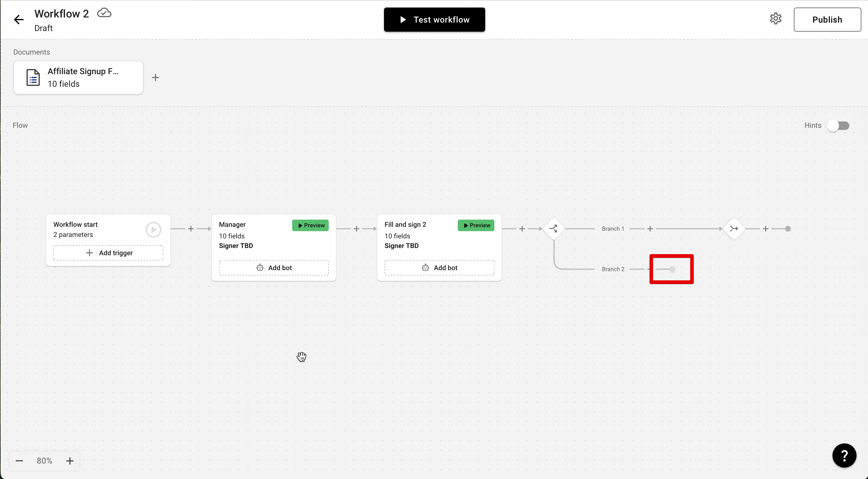Click the Workflow start play circle icon

[154, 230]
